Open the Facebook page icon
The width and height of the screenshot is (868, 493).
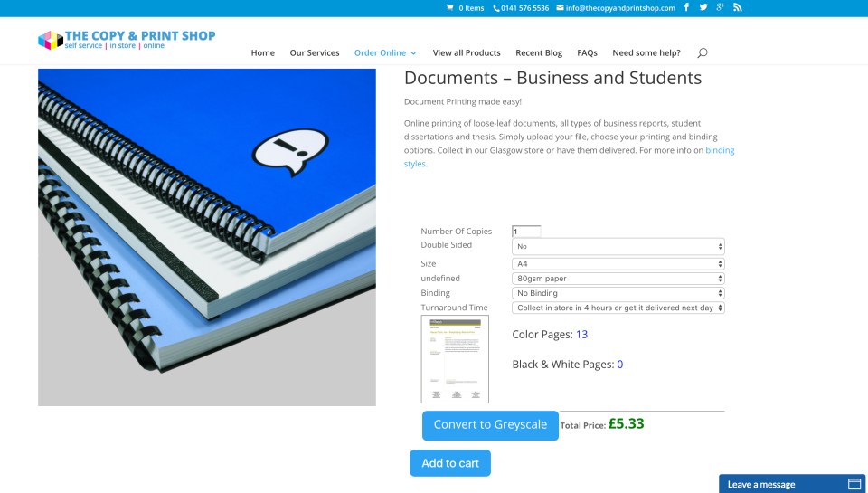point(686,7)
